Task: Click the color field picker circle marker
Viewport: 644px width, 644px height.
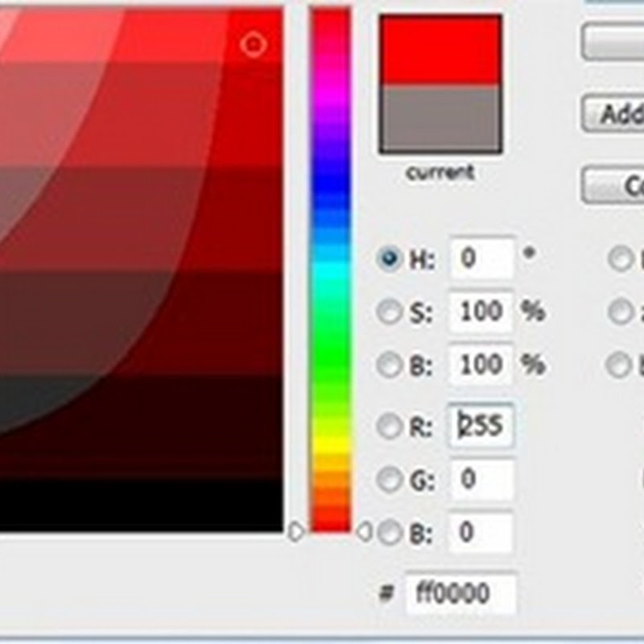Action: point(253,44)
